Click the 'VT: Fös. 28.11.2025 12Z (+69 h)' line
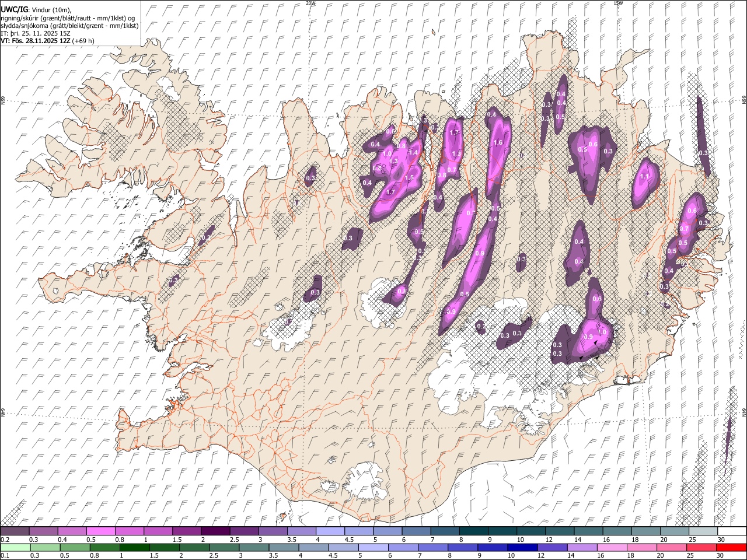 coord(47,41)
